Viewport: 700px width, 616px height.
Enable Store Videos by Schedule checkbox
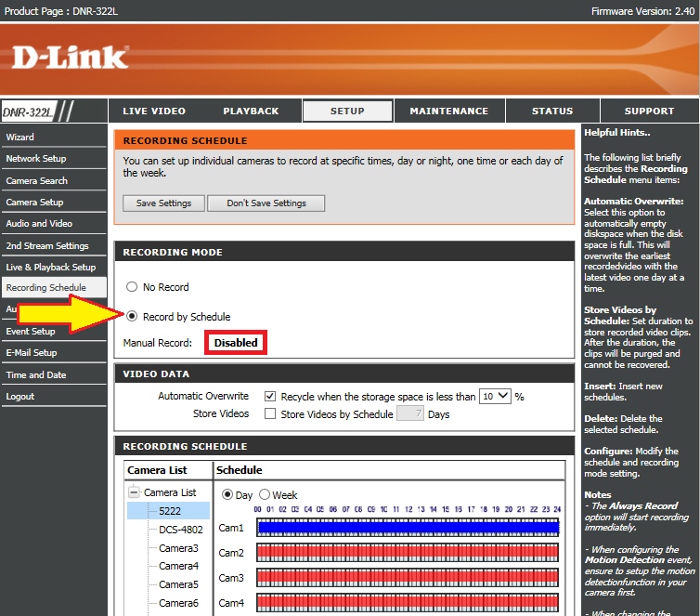pyautogui.click(x=270, y=413)
